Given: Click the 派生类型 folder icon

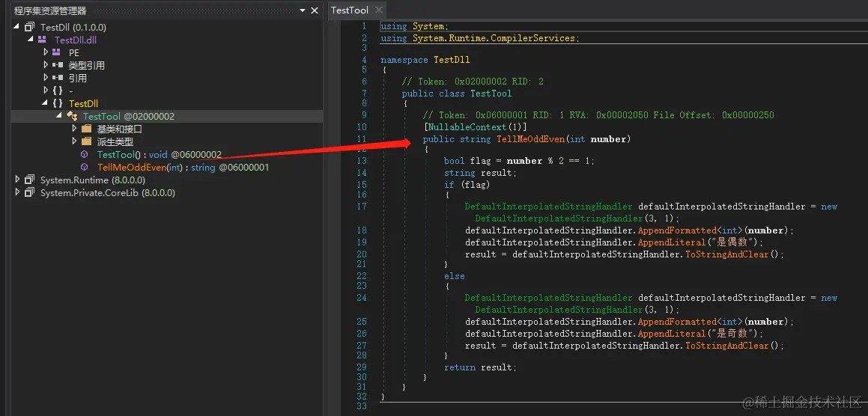Looking at the screenshot, I should (x=86, y=141).
